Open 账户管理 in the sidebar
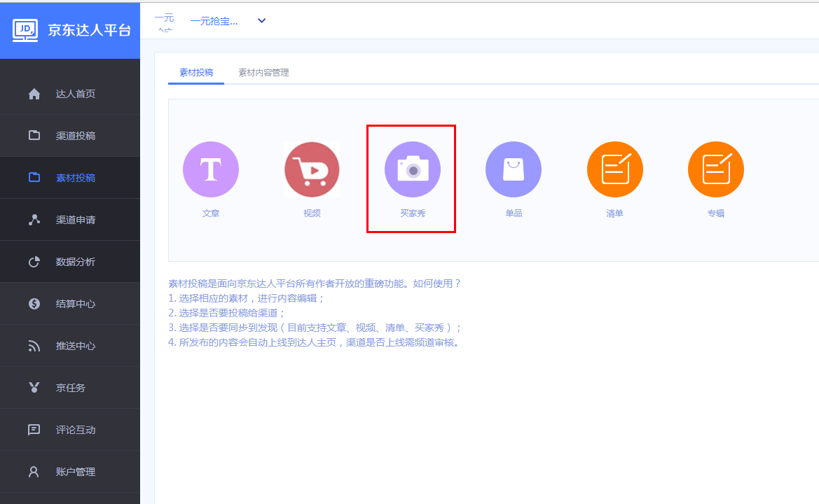 coord(76,472)
